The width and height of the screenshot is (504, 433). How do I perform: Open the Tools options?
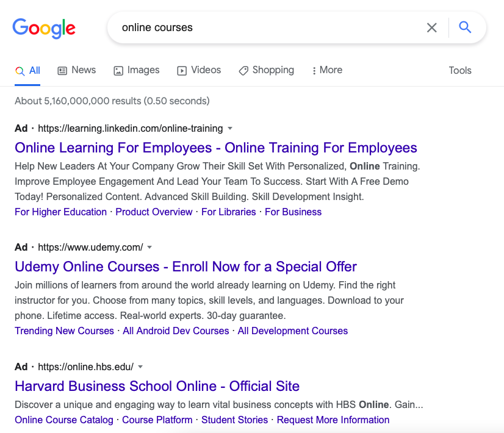460,70
